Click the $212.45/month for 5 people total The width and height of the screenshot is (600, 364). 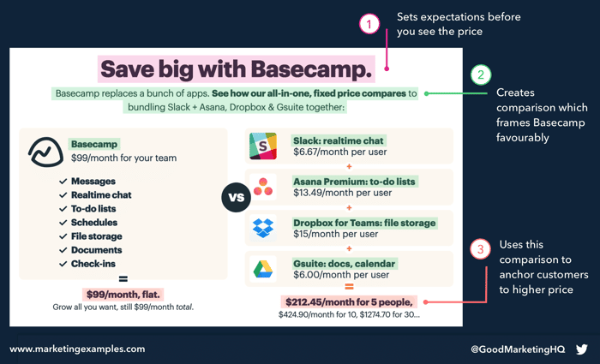[349, 302]
